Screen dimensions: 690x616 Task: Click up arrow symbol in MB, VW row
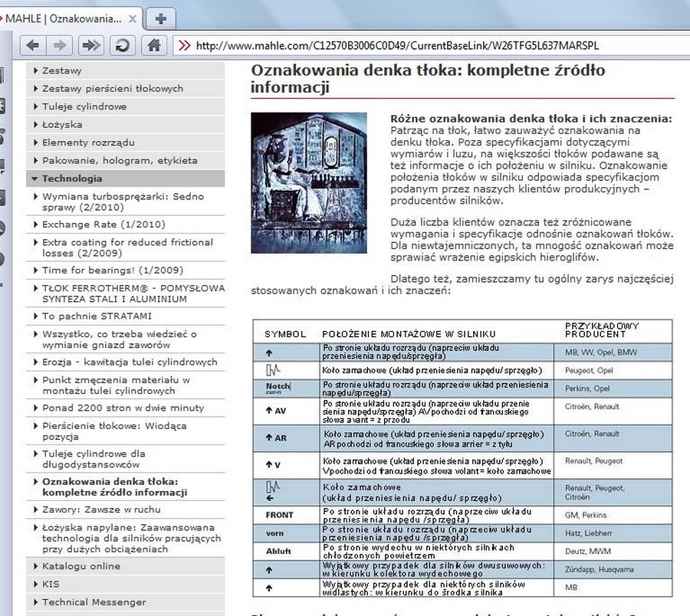269,352
